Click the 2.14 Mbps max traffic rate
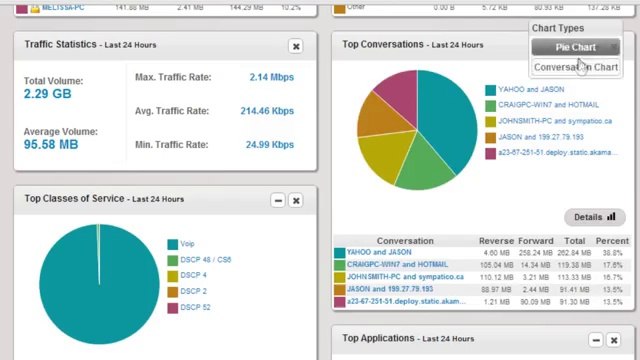The width and height of the screenshot is (640, 360). coord(271,77)
